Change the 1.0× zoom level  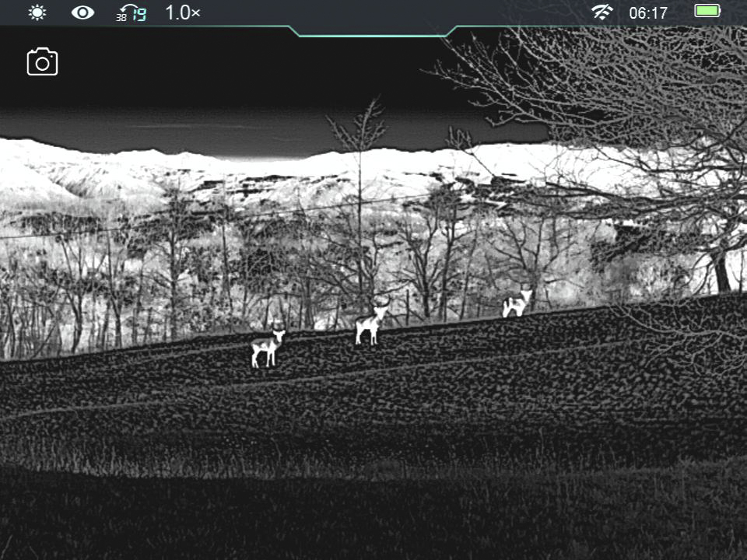point(183,12)
